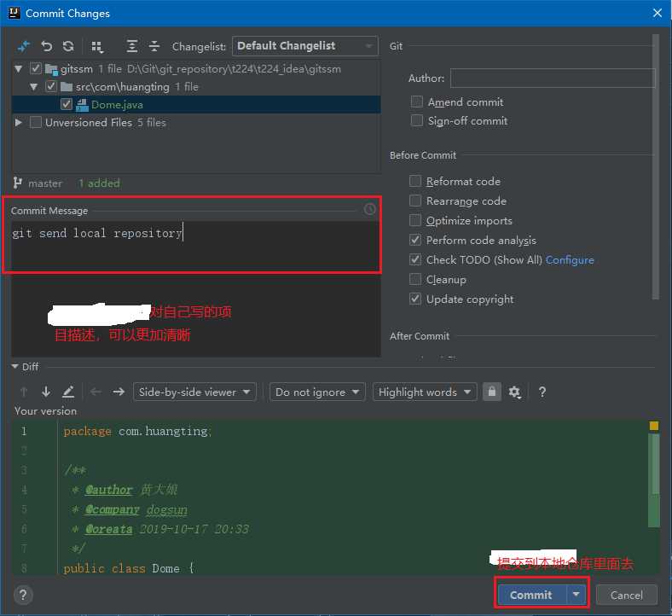Uncheck the src\com\huangting folder checkbox

pyautogui.click(x=51, y=86)
